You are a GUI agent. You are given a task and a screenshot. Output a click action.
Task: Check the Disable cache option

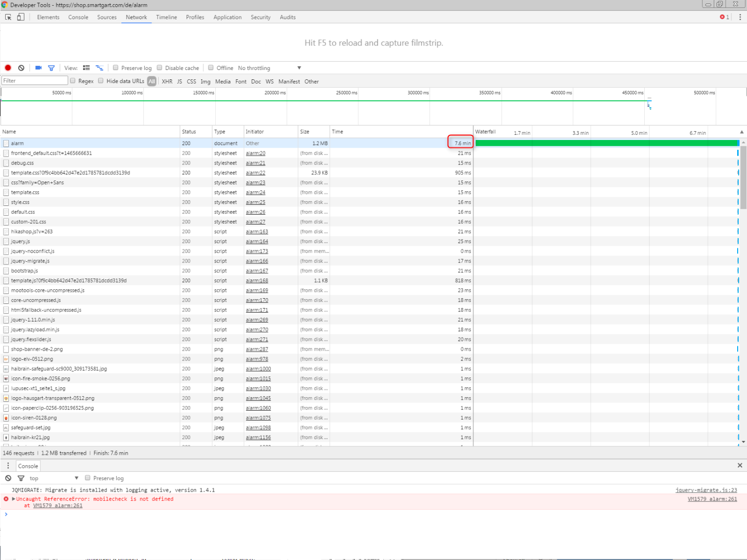160,68
